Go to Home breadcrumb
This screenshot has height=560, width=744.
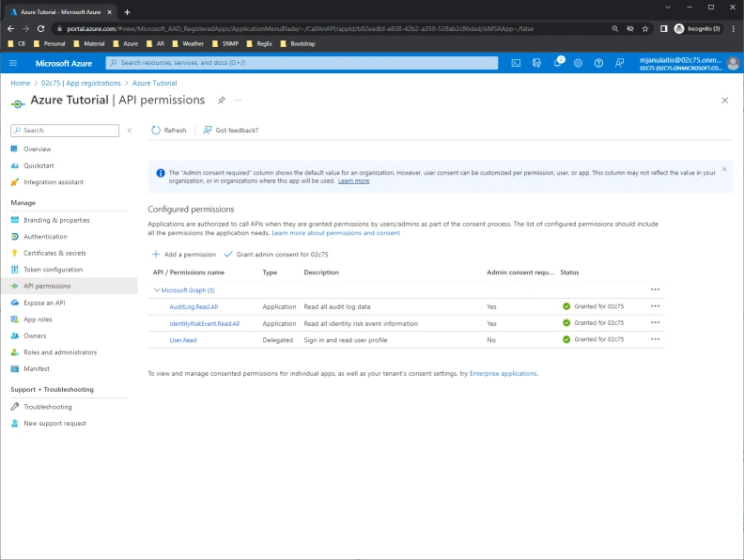(21, 83)
